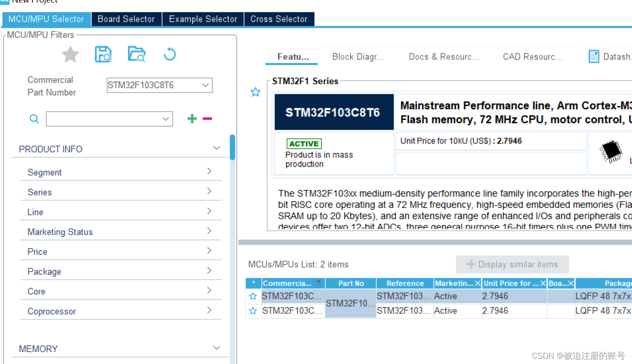Click the green ACTIVE status badge

tap(304, 144)
